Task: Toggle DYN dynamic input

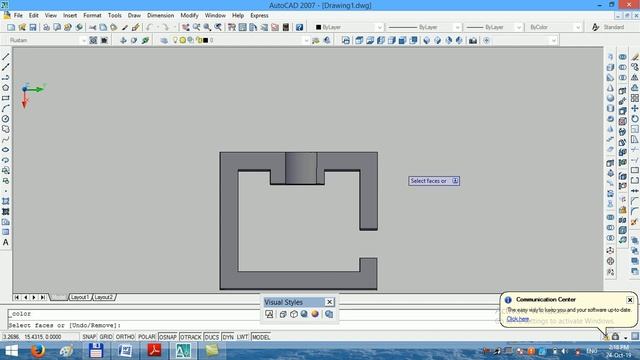Action: (228, 337)
